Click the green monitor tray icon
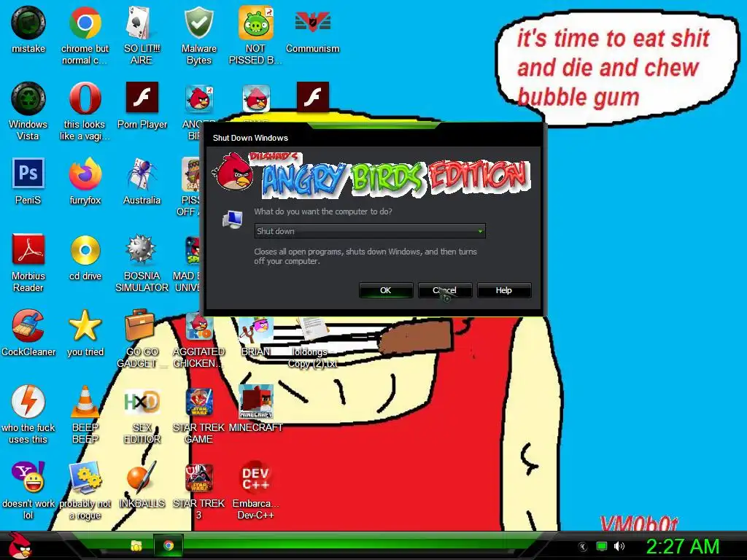Screen dimensions: 747x560 point(602,546)
